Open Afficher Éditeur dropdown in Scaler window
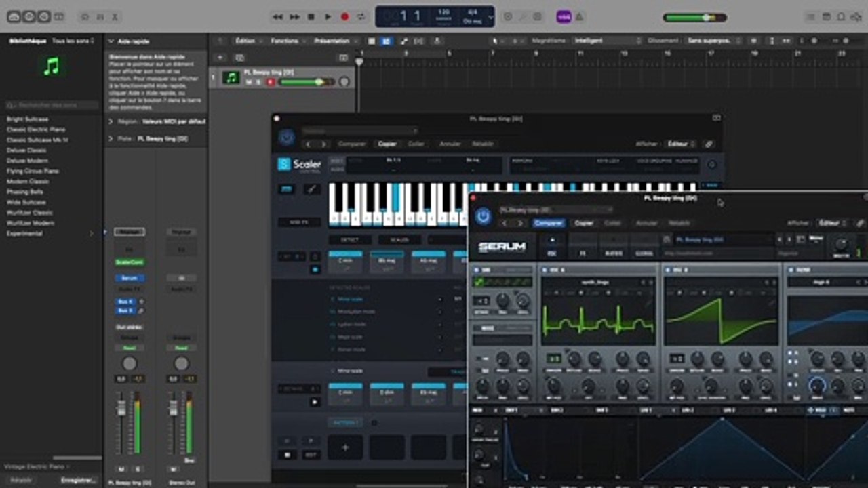The width and height of the screenshot is (868, 488). click(x=680, y=144)
